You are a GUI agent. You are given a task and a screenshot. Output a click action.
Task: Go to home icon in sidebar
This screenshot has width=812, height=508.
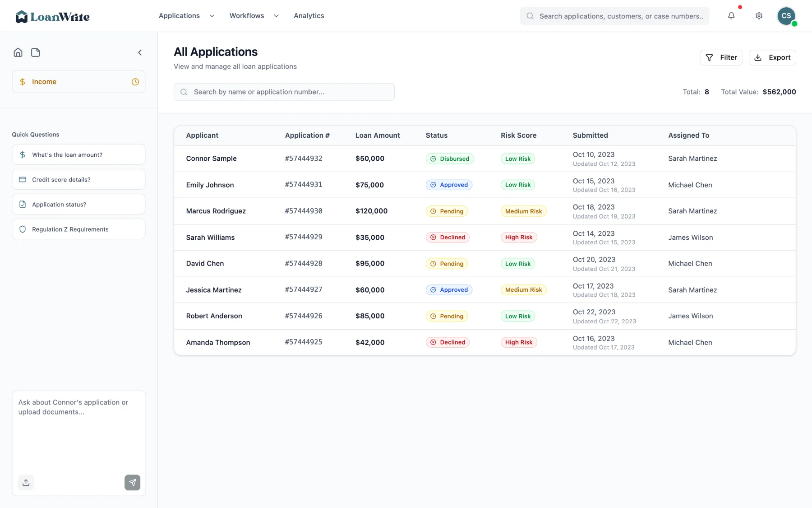click(x=18, y=52)
